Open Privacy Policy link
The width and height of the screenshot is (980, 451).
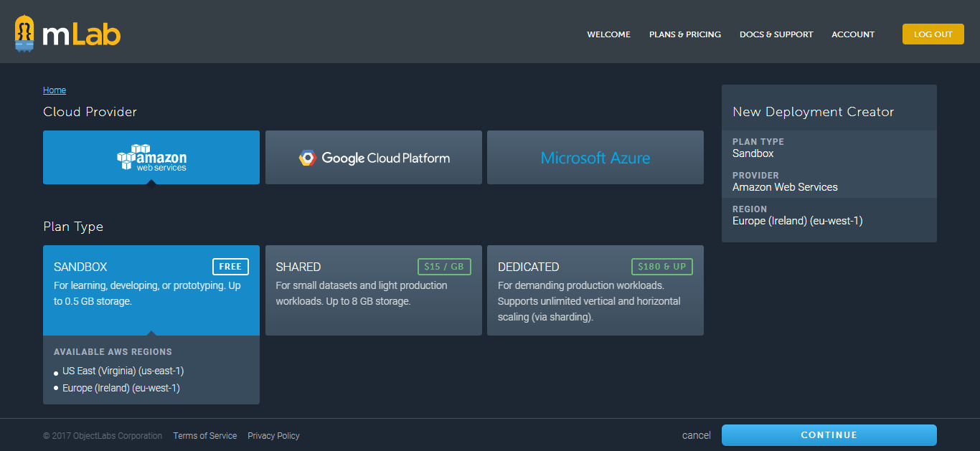273,436
